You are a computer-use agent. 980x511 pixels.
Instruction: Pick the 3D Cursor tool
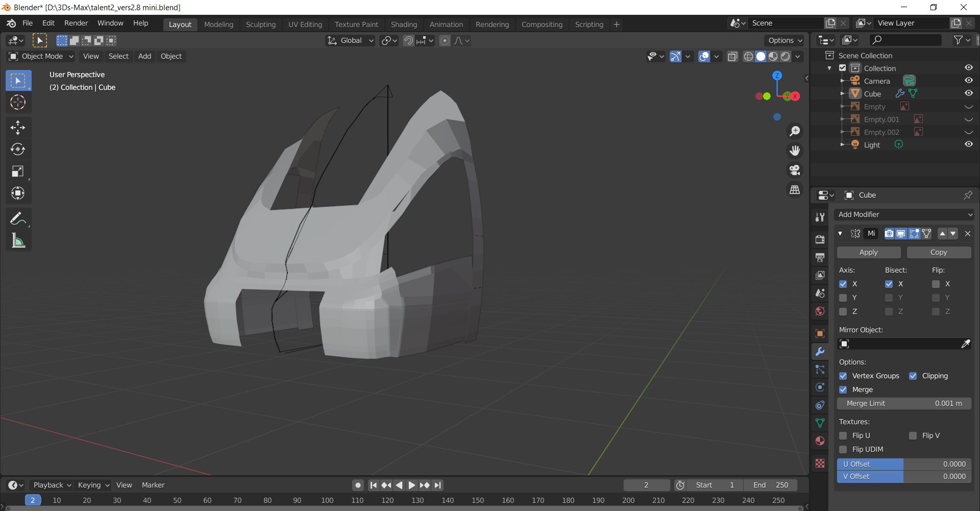tap(18, 102)
